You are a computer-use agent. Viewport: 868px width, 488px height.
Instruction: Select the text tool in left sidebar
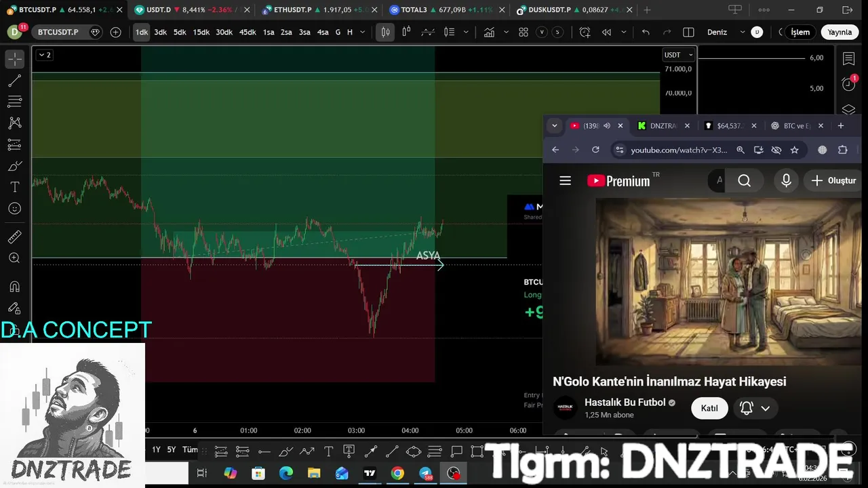tap(14, 187)
